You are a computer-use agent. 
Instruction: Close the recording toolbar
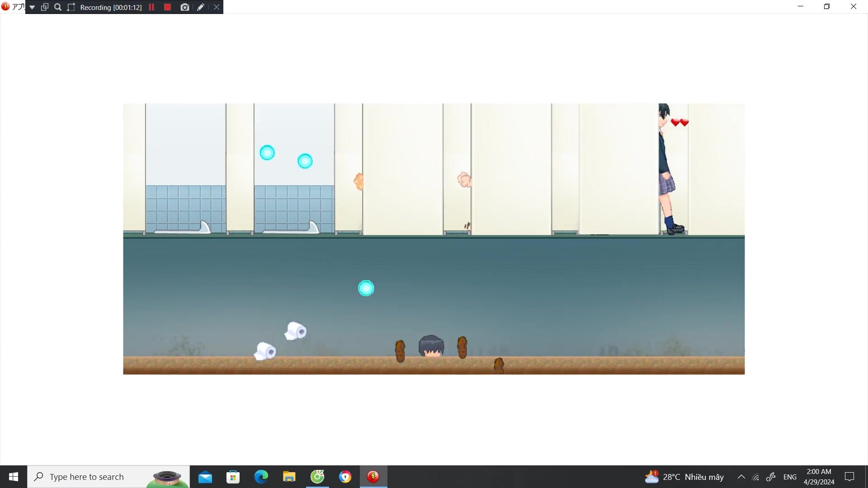(x=217, y=7)
